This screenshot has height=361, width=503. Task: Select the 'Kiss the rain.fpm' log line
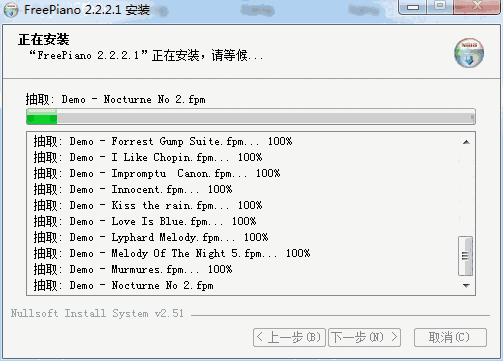(x=148, y=205)
